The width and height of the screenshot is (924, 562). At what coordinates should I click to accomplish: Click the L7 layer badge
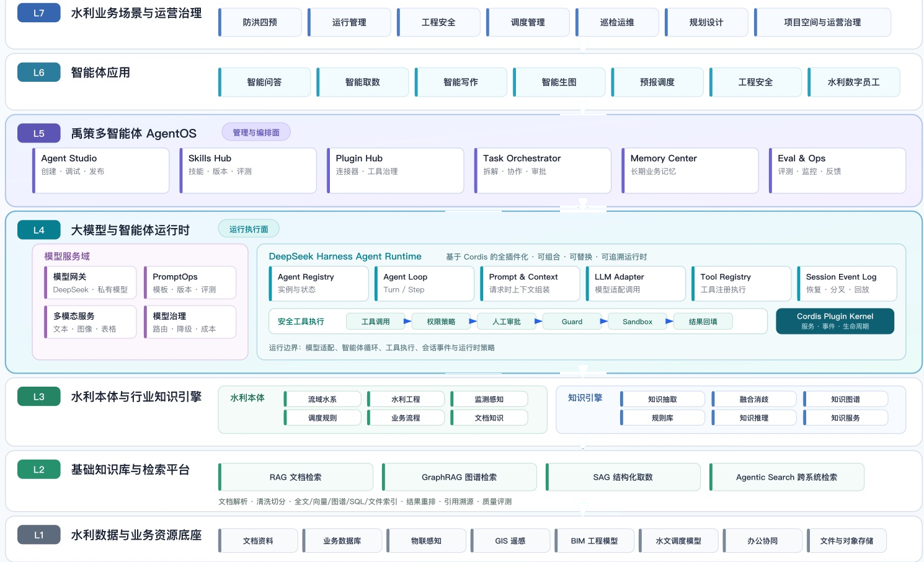38,13
